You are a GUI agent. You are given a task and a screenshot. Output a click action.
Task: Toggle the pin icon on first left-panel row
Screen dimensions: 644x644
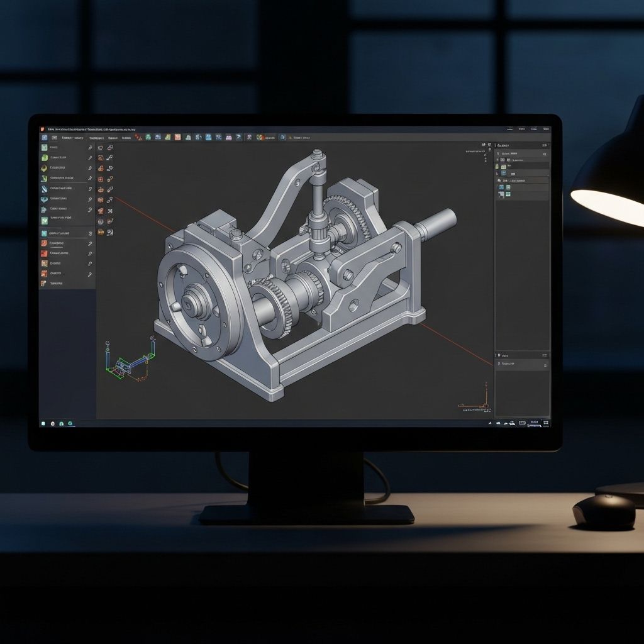point(90,148)
